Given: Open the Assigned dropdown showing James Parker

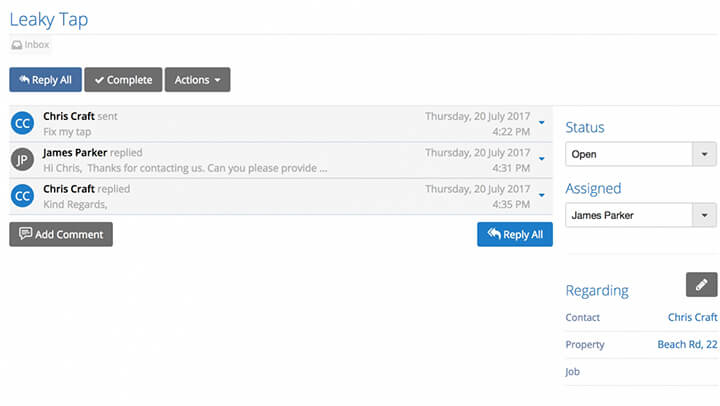Looking at the screenshot, I should pyautogui.click(x=641, y=215).
